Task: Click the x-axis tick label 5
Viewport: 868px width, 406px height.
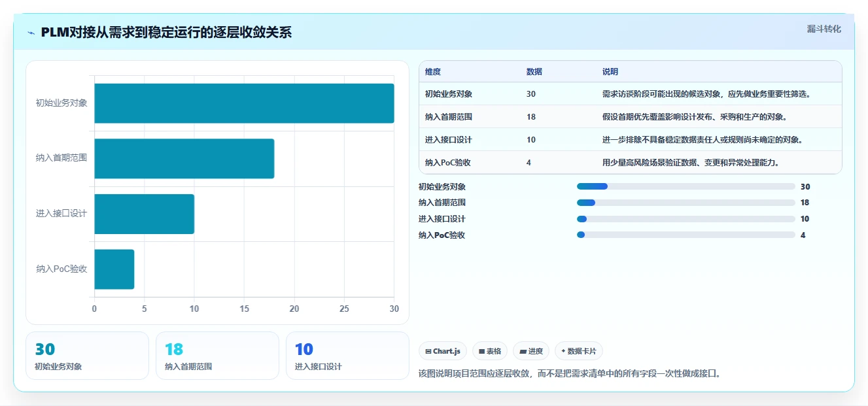Action: [x=145, y=309]
